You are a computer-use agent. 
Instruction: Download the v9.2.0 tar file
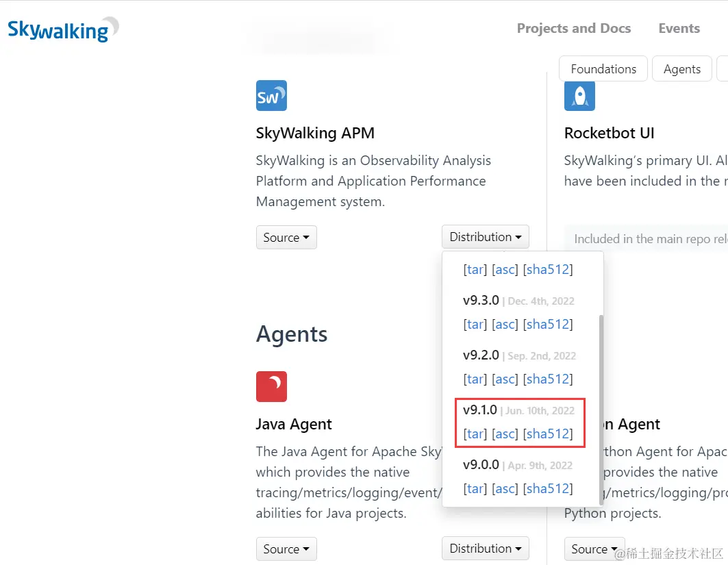pyautogui.click(x=475, y=379)
